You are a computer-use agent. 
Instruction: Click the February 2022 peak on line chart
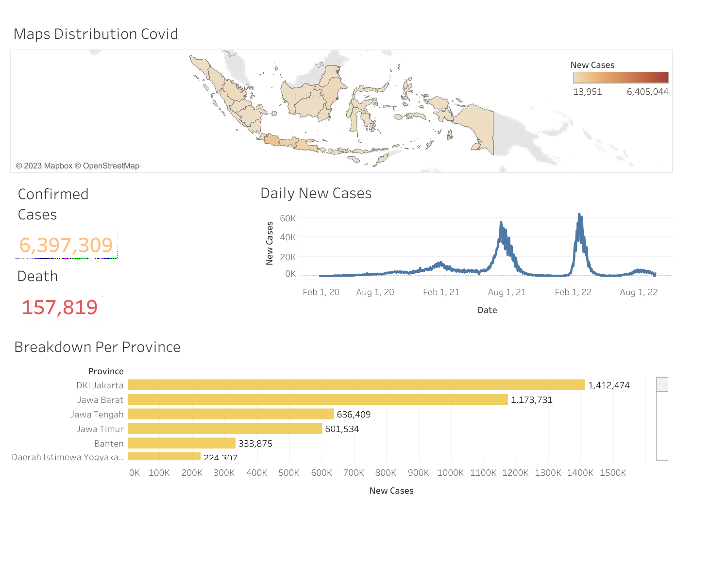[579, 215]
